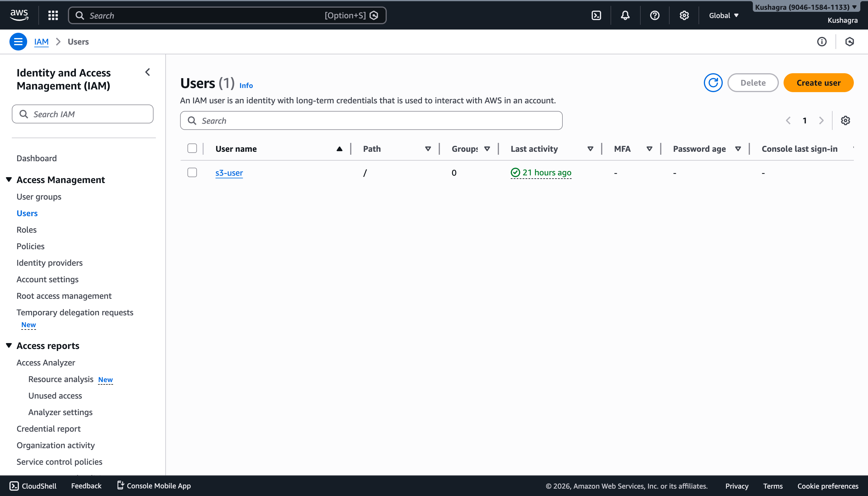The image size is (868, 496).
Task: Go to next page arrow
Action: [821, 120]
